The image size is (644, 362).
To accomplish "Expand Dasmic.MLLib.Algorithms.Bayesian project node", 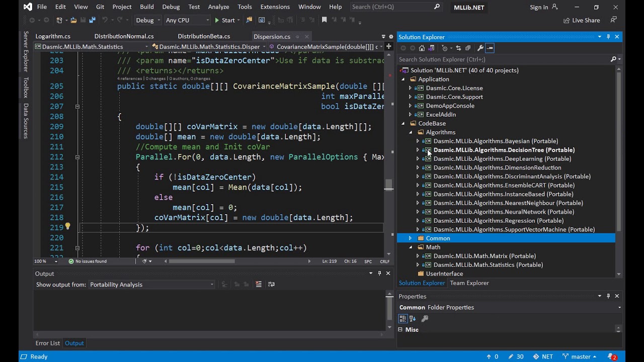I will tap(418, 141).
